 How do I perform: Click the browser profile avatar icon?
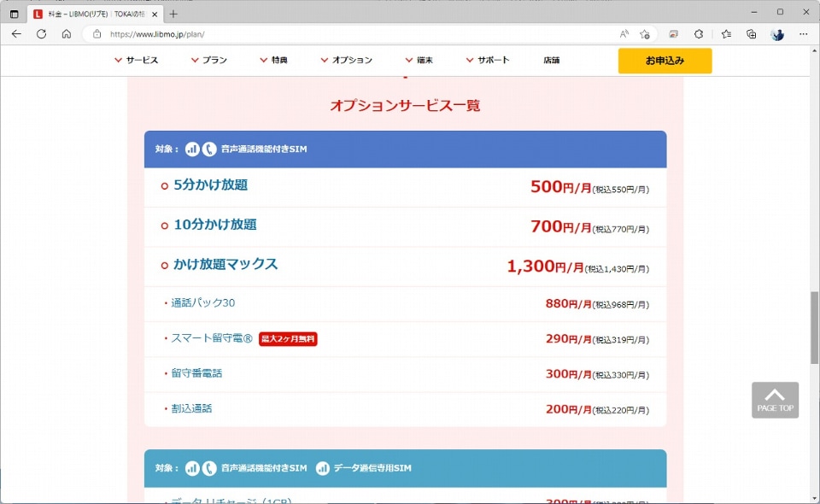[x=776, y=32]
